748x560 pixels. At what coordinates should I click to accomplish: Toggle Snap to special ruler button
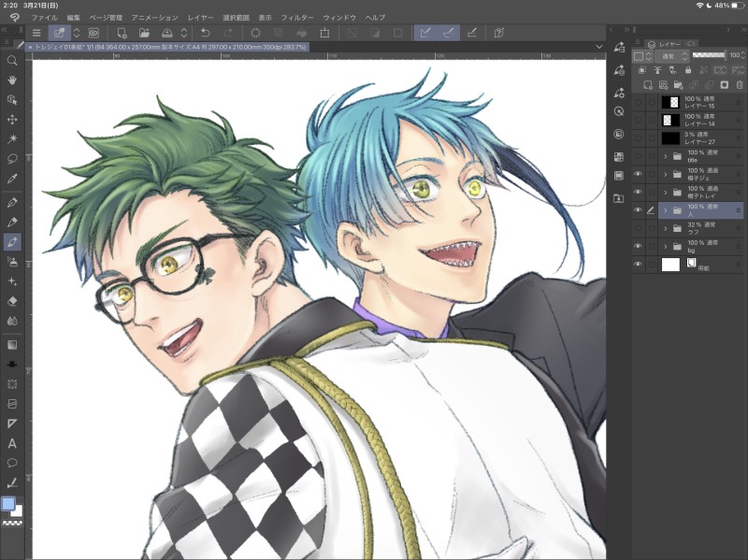tap(449, 33)
